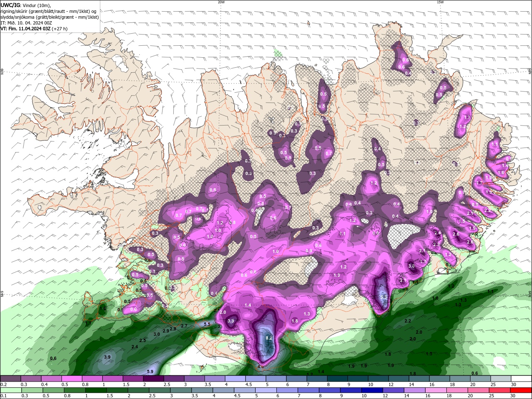Image resolution: width=532 pixels, height=399 pixels.
Task: Select the '8.2' peak precipitation value on map
Action: click(268, 338)
